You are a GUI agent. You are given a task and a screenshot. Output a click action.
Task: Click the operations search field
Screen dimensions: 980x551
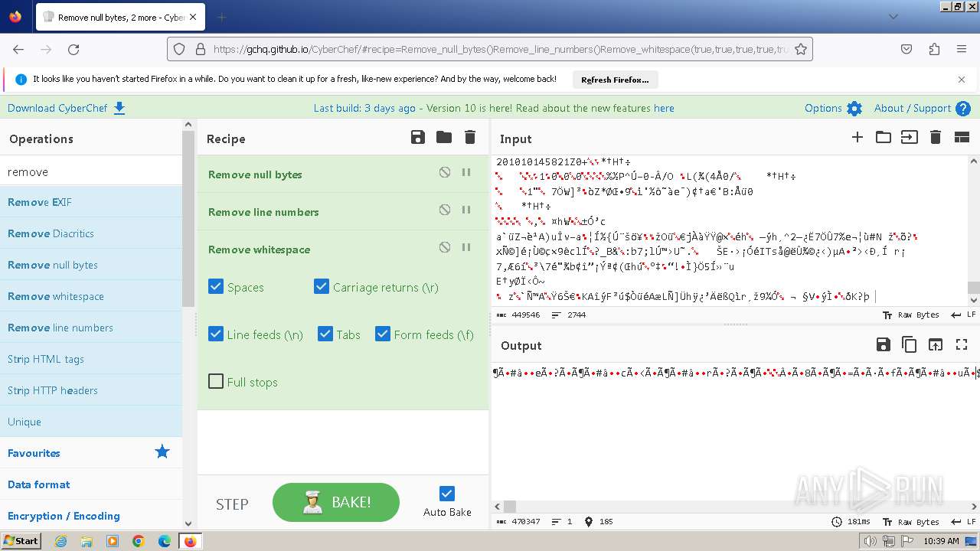[x=91, y=172]
